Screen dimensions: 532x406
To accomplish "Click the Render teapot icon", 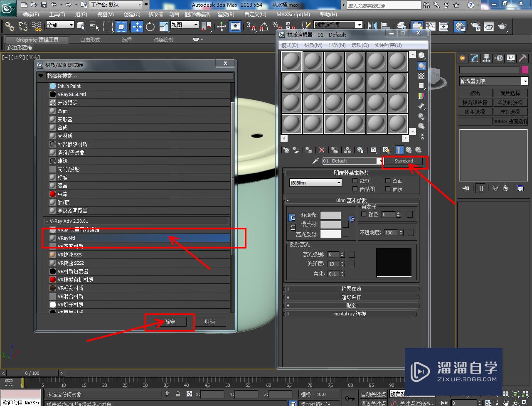I will pyautogui.click(x=502, y=27).
